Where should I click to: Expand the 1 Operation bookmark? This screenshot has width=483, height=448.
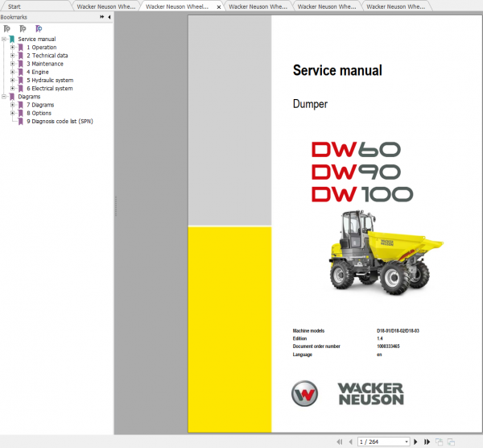pos(13,48)
